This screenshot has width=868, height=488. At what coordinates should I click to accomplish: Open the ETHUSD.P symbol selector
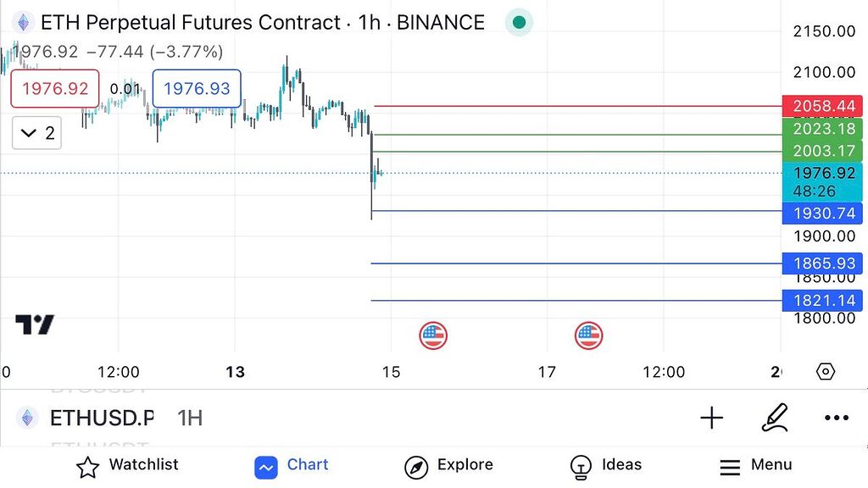coord(102,418)
